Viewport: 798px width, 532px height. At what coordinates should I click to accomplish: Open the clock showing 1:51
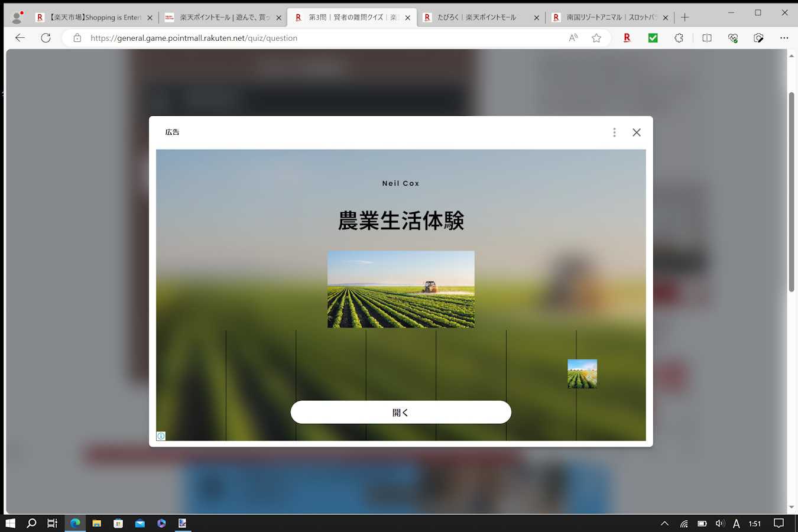coord(755,523)
